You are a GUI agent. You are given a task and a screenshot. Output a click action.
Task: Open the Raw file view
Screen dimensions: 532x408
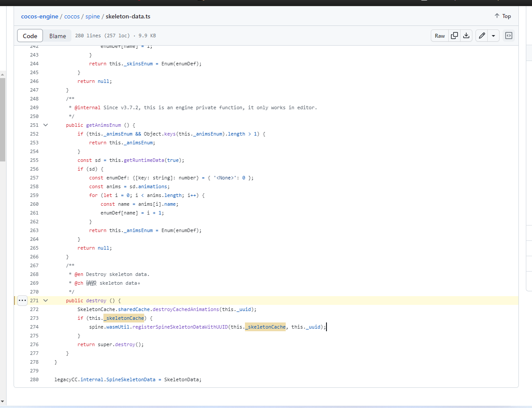pyautogui.click(x=440, y=36)
